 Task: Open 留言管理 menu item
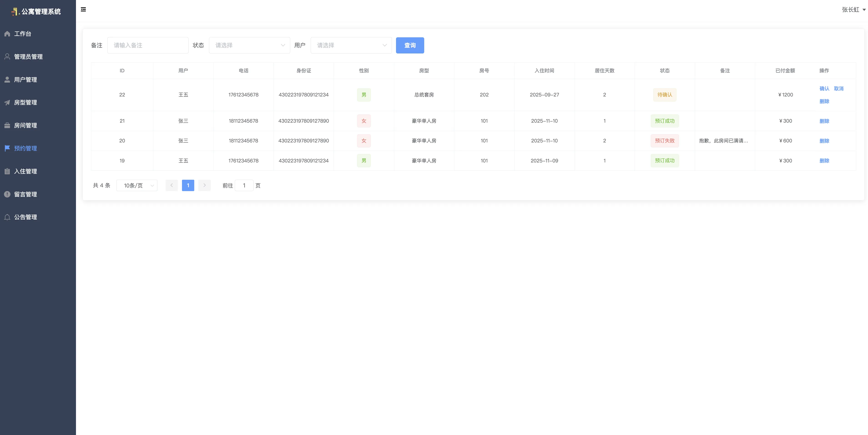click(x=26, y=194)
